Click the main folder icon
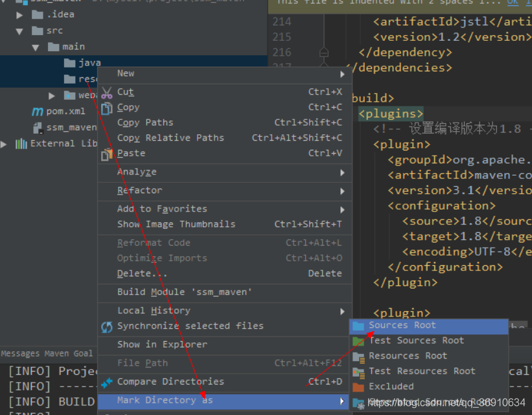Viewport: 532px width, 415px height. click(54, 47)
